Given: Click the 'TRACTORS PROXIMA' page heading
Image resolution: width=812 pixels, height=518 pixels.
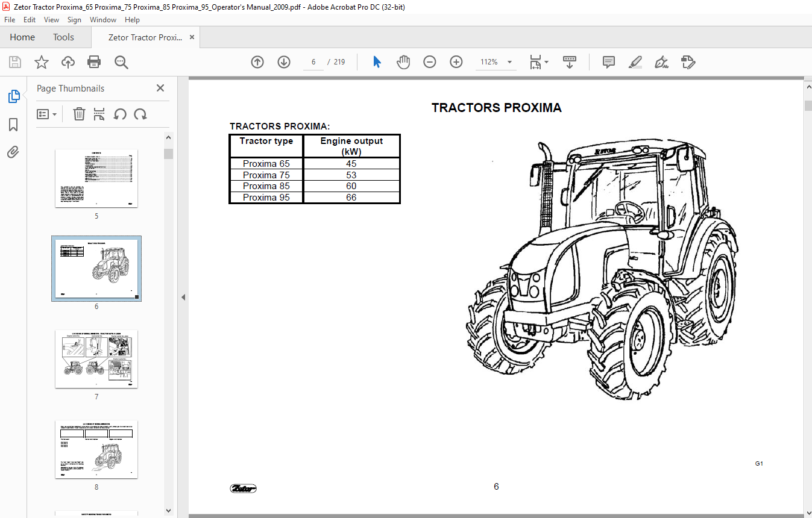Looking at the screenshot, I should pos(497,108).
